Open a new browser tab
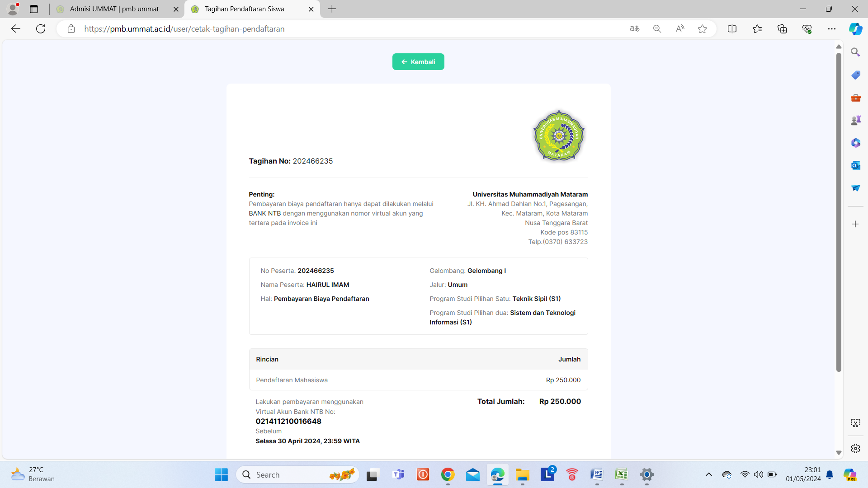Viewport: 868px width, 488px height. pyautogui.click(x=332, y=9)
